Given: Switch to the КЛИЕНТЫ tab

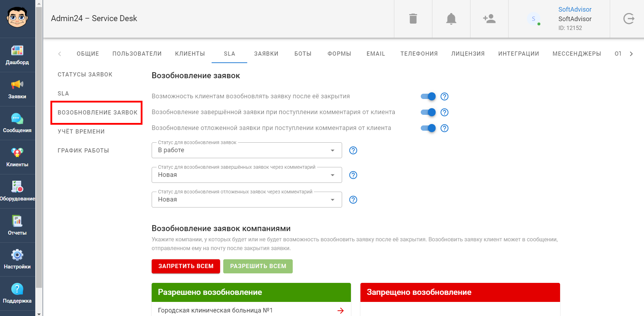Looking at the screenshot, I should [190, 54].
